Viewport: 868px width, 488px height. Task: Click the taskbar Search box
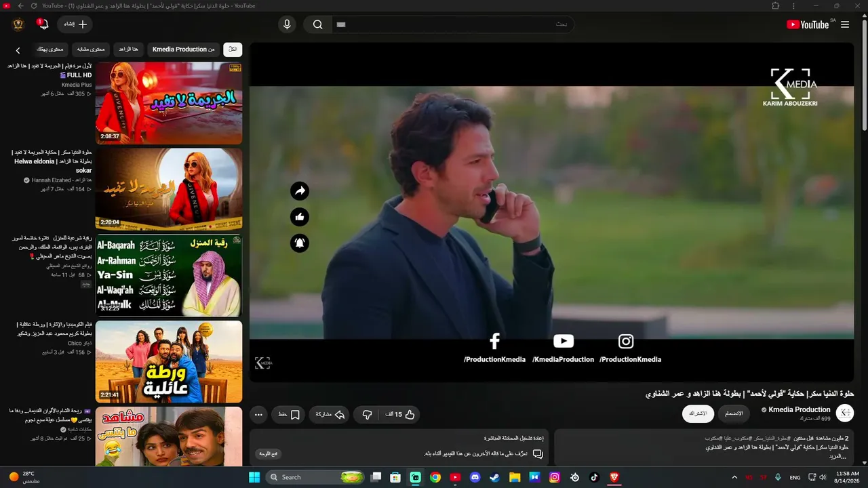pos(316,477)
